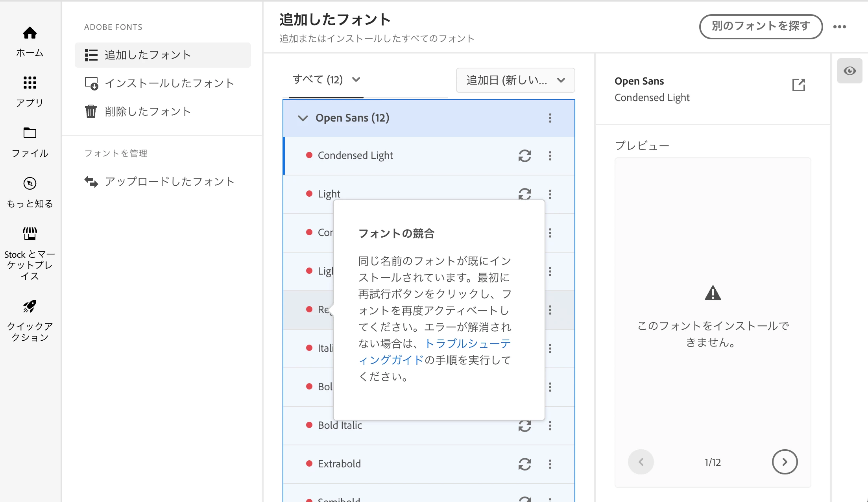Collapse the Open Sans (12) family group
This screenshot has height=502, width=868.
(303, 118)
